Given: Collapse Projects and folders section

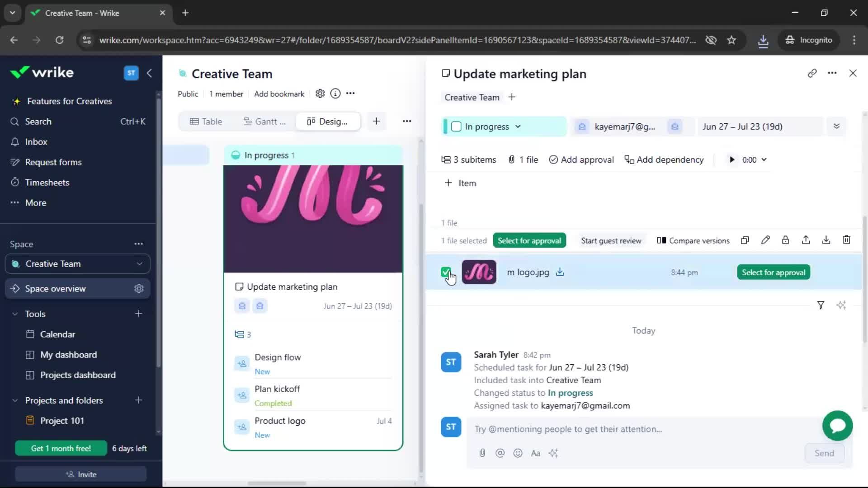Looking at the screenshot, I should (x=15, y=400).
